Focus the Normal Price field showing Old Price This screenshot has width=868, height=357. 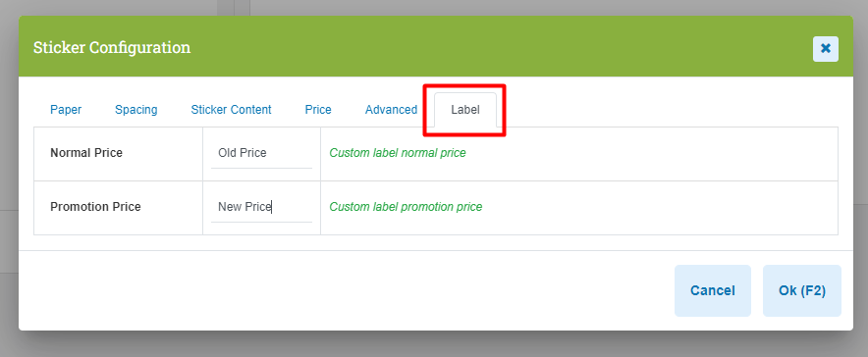pyautogui.click(x=261, y=153)
